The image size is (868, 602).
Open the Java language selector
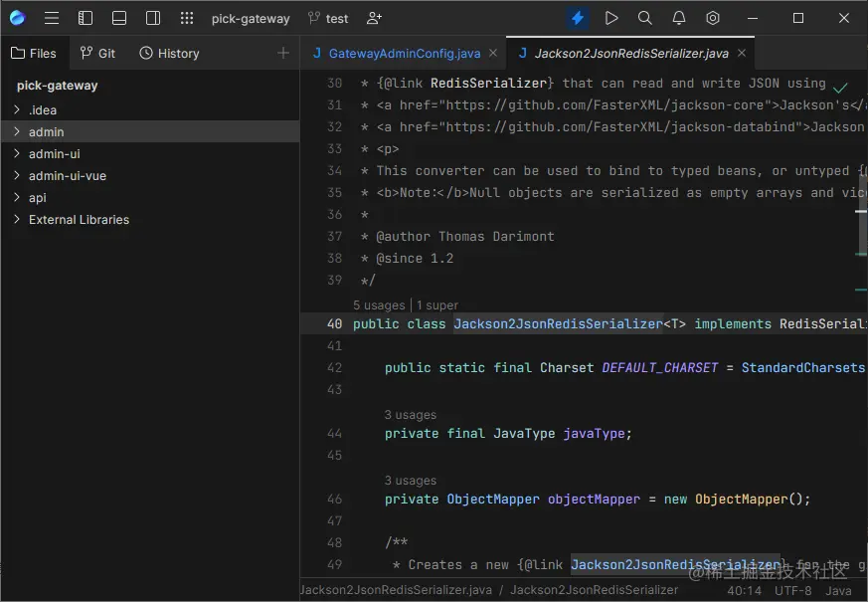click(838, 591)
